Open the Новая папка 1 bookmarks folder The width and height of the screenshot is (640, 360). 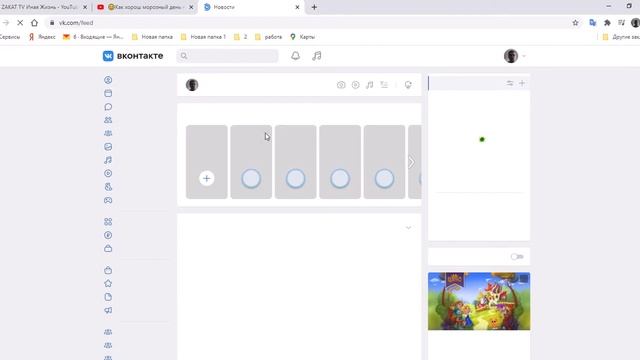pyautogui.click(x=203, y=37)
